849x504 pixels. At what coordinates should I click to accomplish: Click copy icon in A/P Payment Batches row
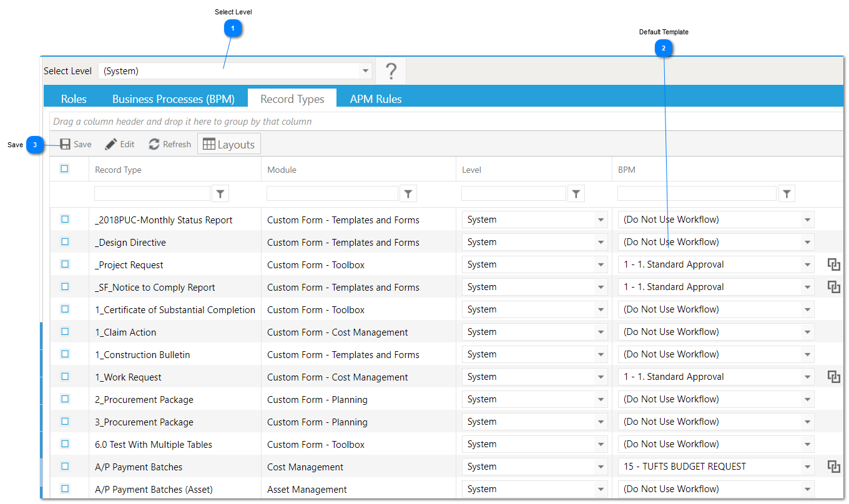(x=834, y=467)
